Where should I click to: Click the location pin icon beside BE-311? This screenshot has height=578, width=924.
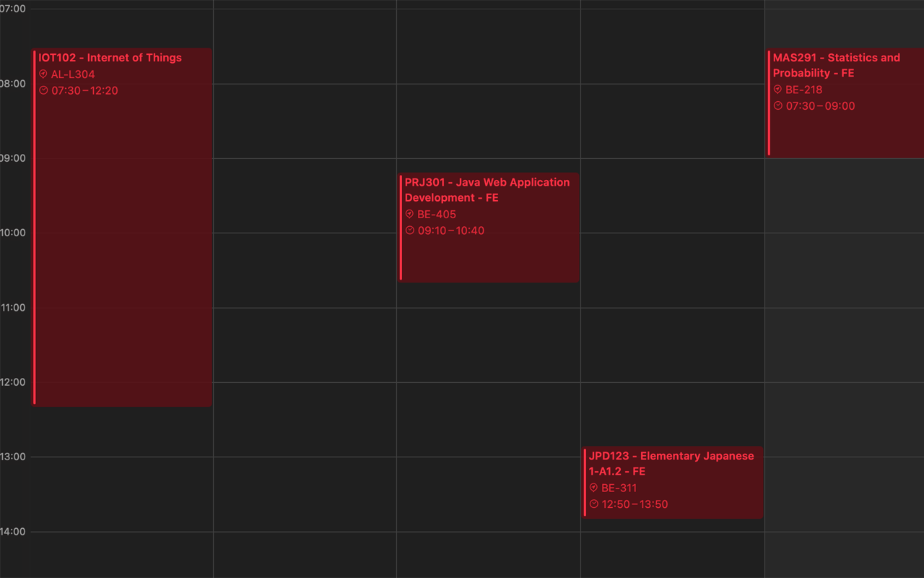click(593, 488)
